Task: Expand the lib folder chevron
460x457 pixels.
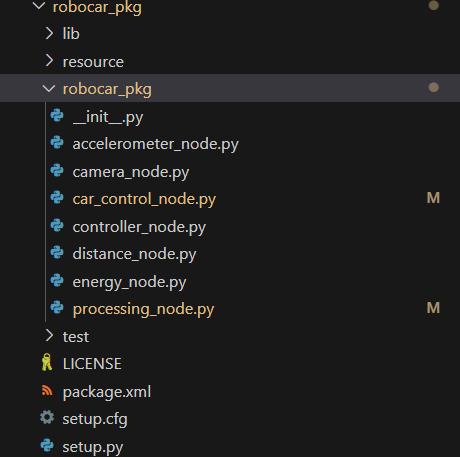Action: [49, 33]
